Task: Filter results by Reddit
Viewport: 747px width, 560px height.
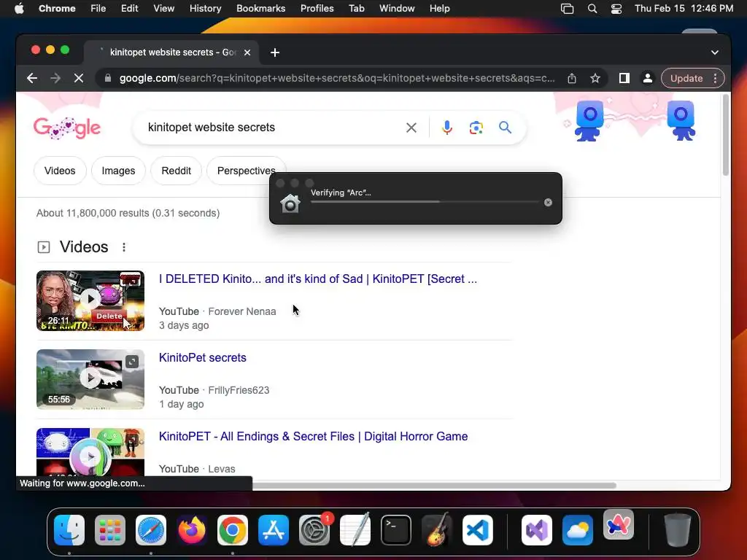Action: click(177, 171)
